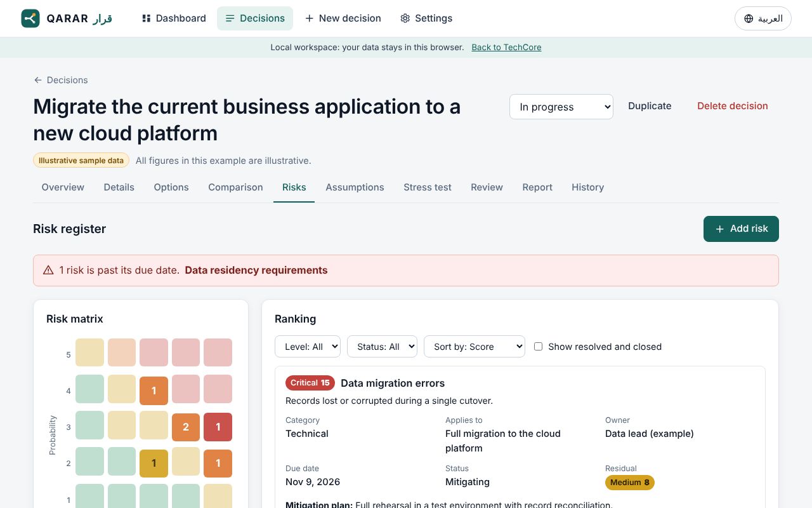Switch to the Assumptions tab
Viewport: 812px width, 508px height.
click(x=355, y=187)
